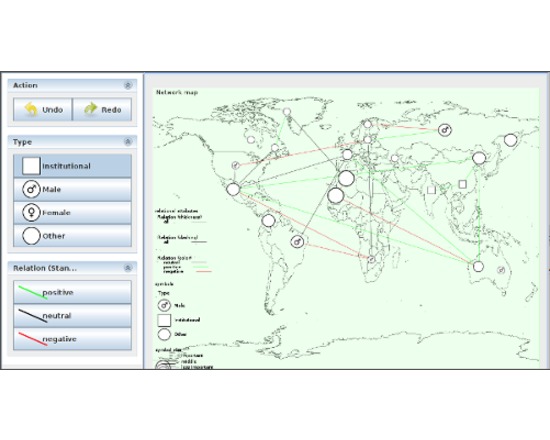Click the small male node in western USA
The image size is (550, 440).
[236, 165]
